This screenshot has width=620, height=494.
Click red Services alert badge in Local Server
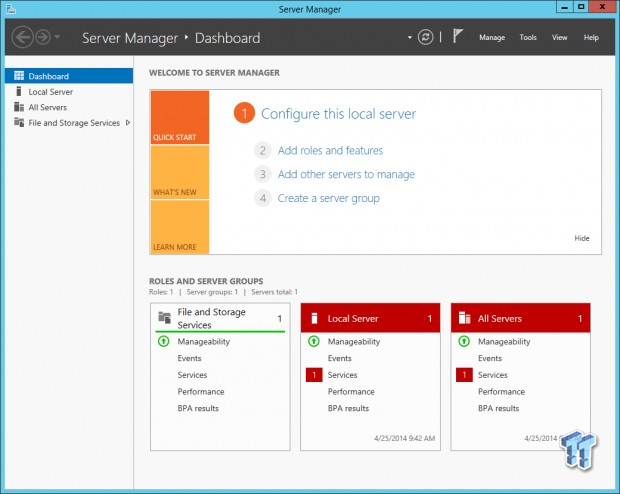(314, 375)
